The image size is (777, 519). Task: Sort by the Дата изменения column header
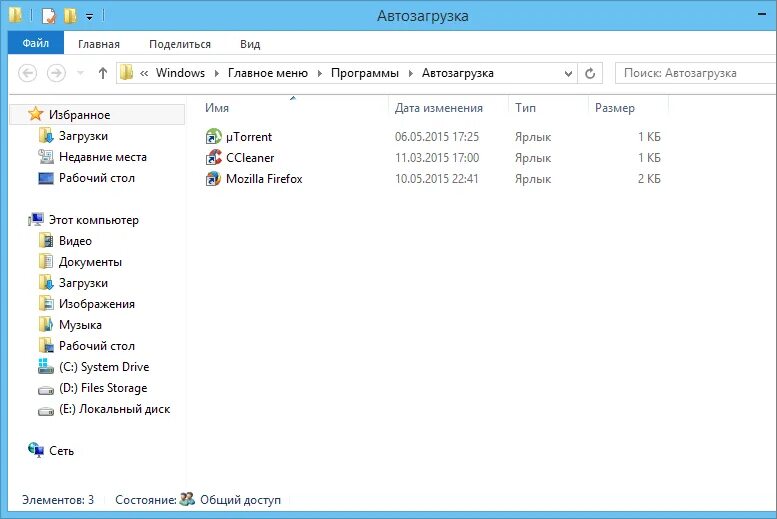pos(439,108)
